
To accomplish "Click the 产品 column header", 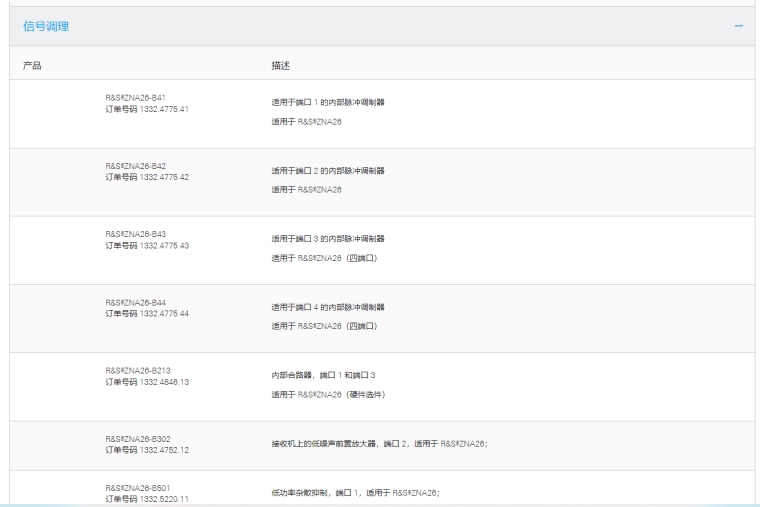I will pos(32,65).
